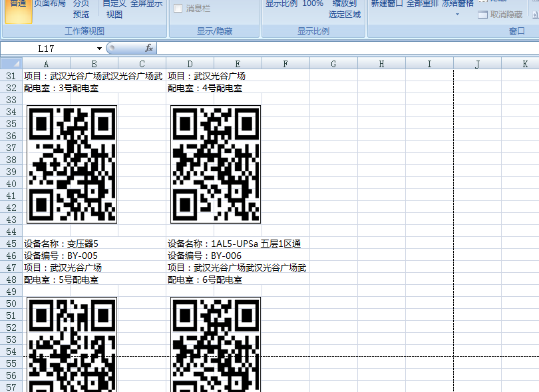Click 缩放到选定区域 zoom to selection

click(345, 9)
